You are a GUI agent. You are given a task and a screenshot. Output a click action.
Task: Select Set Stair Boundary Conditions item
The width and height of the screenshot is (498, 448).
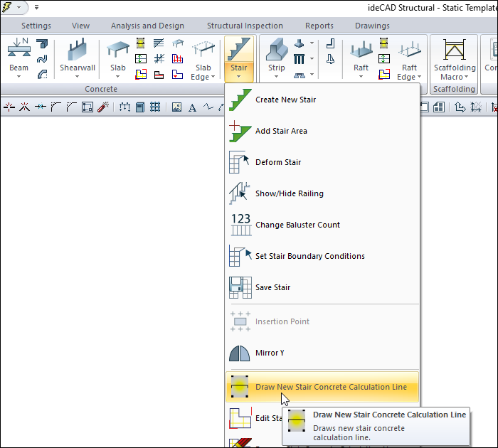322,256
